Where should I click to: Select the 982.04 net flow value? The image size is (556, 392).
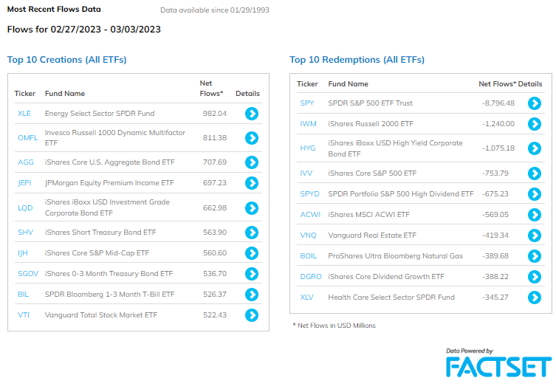click(x=215, y=114)
